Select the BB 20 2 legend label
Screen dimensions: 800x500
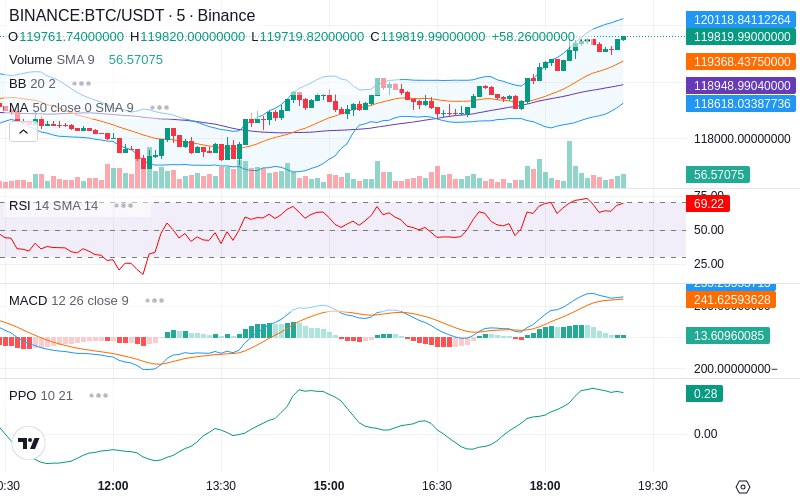32,83
